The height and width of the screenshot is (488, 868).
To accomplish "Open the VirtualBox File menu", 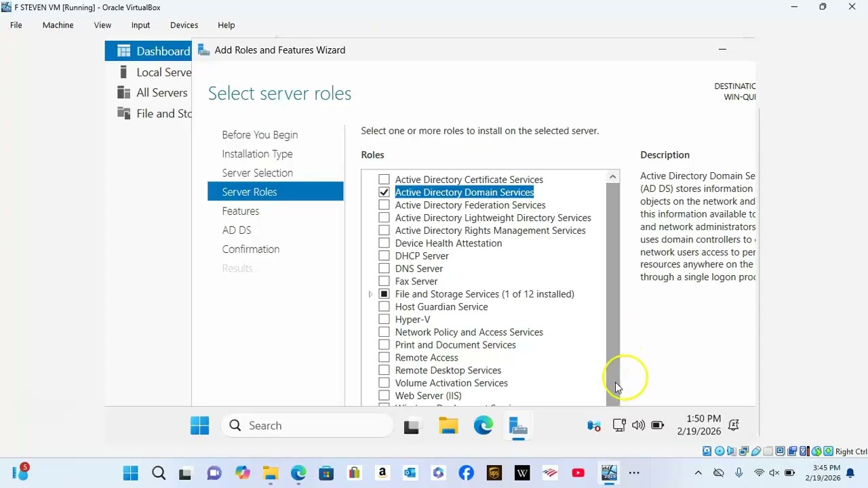I will click(16, 25).
